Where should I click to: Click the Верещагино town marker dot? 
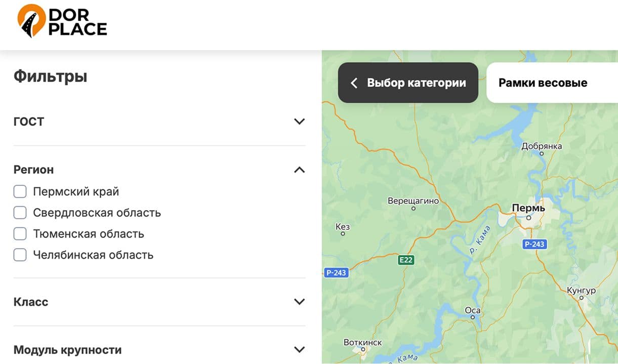tap(414, 208)
